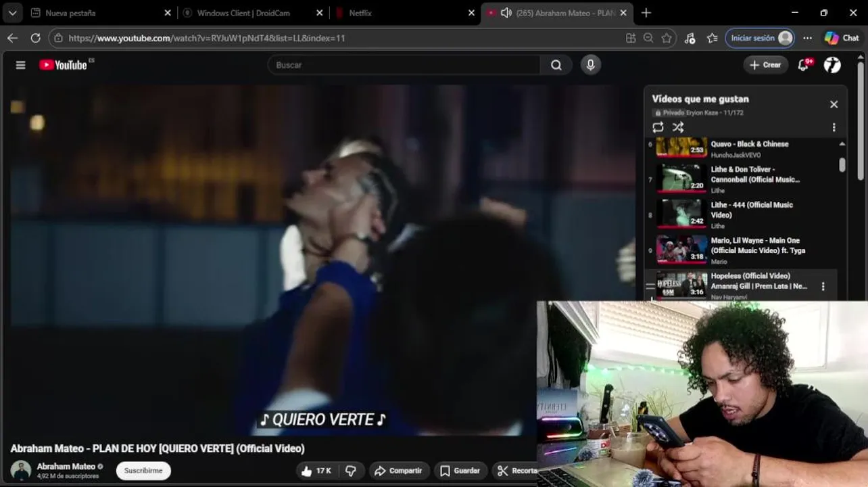The height and width of the screenshot is (487, 868).
Task: Click Iniciar sesión profile button
Action: click(760, 38)
